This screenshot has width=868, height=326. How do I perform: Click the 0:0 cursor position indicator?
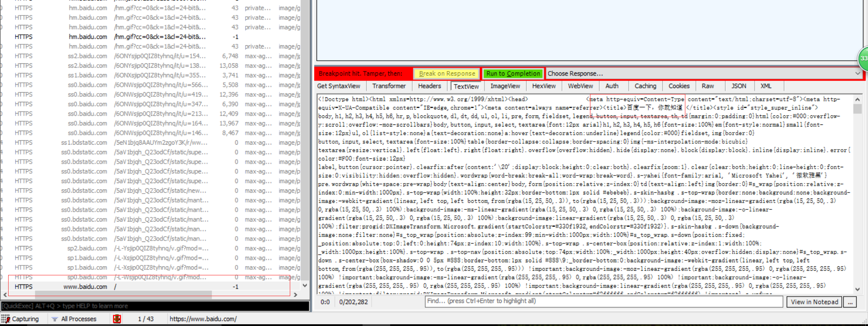(x=325, y=302)
